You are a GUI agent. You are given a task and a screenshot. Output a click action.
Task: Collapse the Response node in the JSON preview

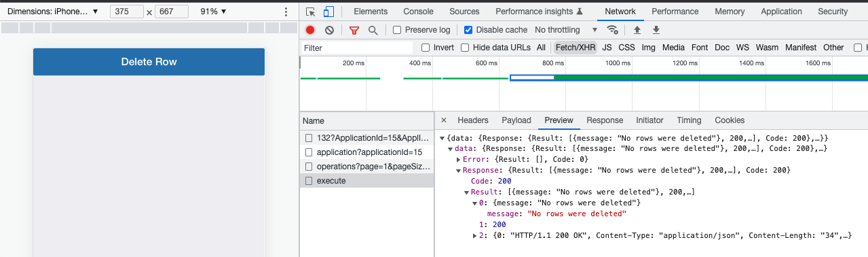click(x=458, y=170)
